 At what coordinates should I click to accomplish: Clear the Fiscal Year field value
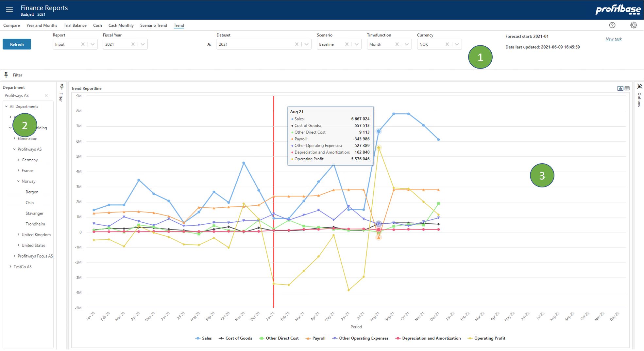tap(133, 44)
